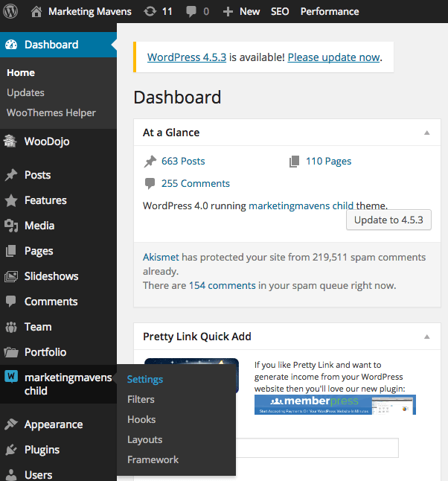Viewport: 448px width, 481px height.
Task: Open the 110 Pages link
Action: (328, 162)
